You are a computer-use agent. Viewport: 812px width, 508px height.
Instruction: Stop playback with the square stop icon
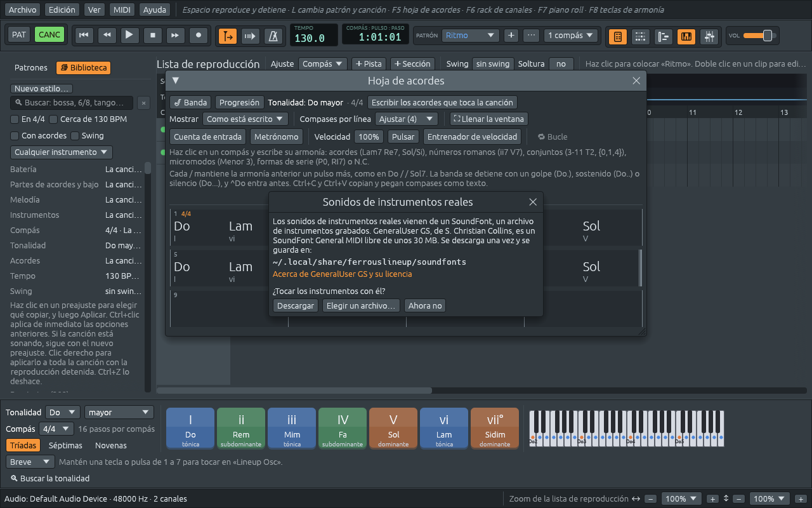152,36
